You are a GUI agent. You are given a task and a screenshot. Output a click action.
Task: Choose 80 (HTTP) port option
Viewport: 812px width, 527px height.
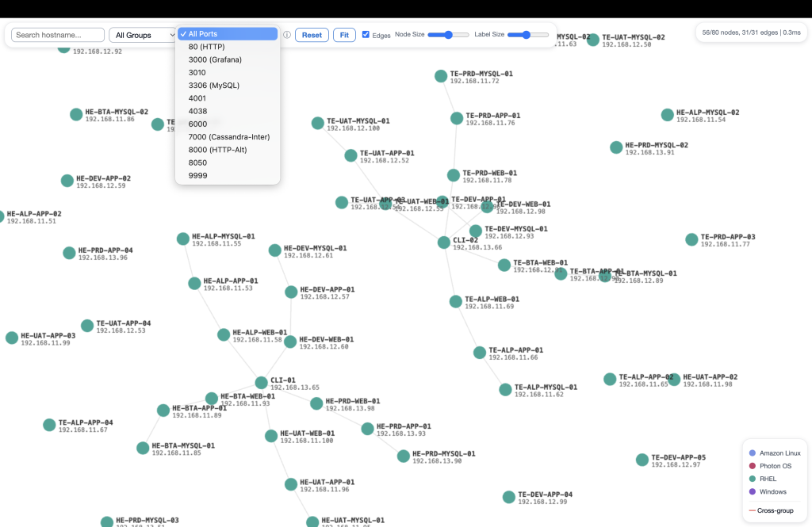pyautogui.click(x=228, y=47)
